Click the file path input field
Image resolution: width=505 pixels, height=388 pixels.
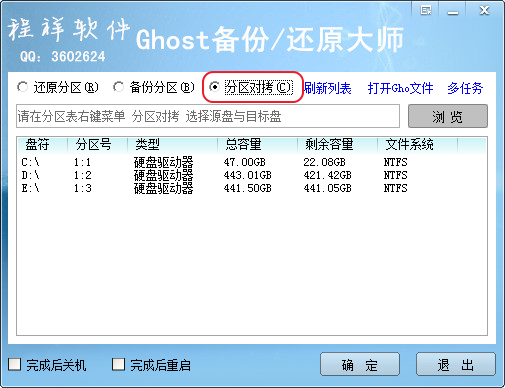point(208,116)
